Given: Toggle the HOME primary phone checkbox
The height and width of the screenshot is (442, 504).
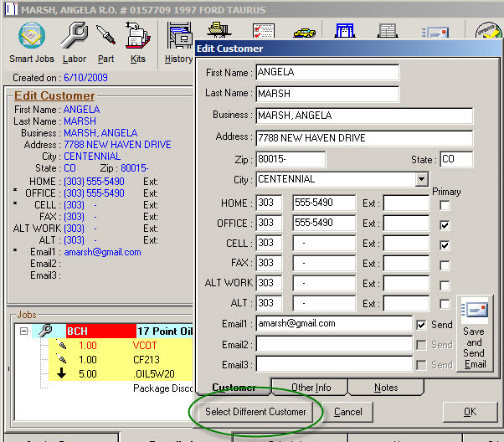Looking at the screenshot, I should point(445,204).
